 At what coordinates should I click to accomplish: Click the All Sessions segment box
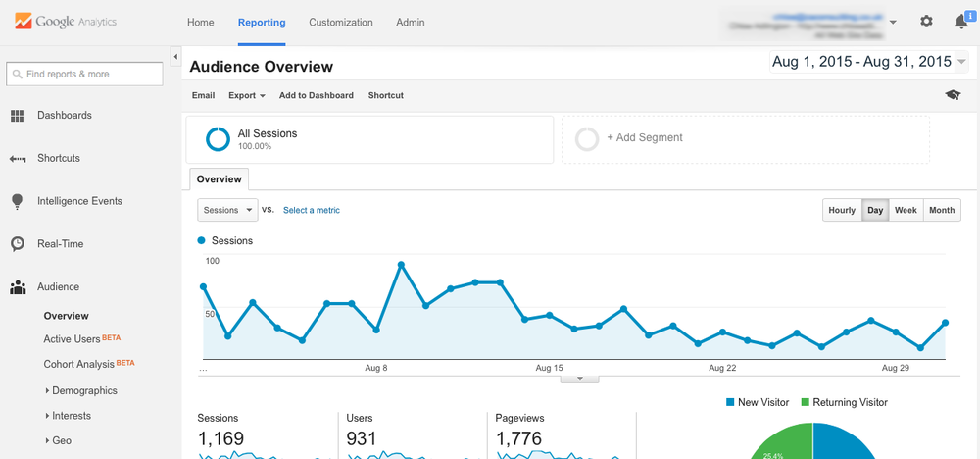(x=369, y=139)
